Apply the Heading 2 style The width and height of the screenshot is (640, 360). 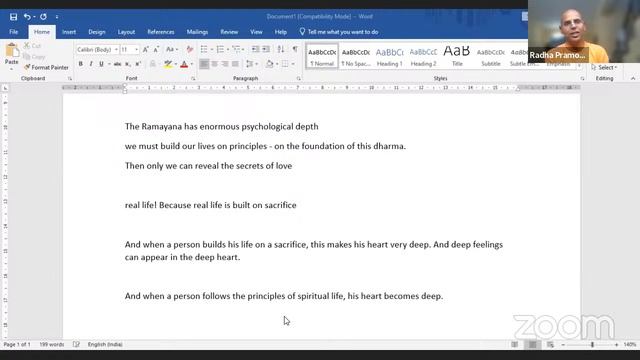423,56
